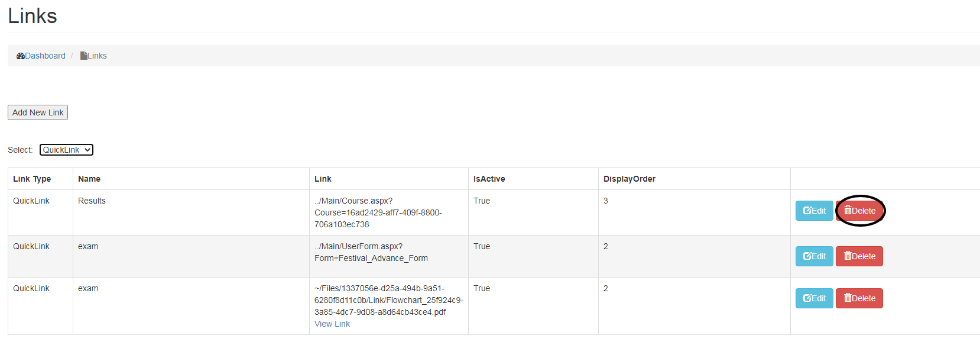The image size is (980, 348).
Task: Click trash icon for Festival_Advance_Form link row
Action: (x=848, y=256)
